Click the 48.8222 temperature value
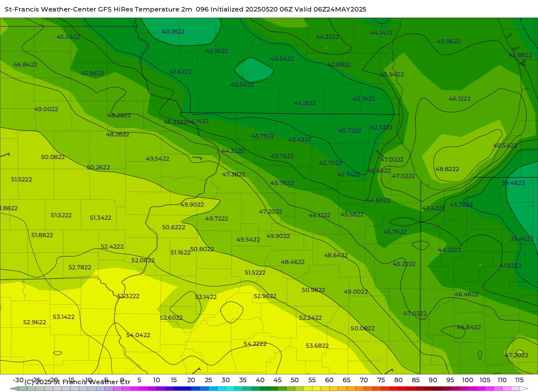 447,169
